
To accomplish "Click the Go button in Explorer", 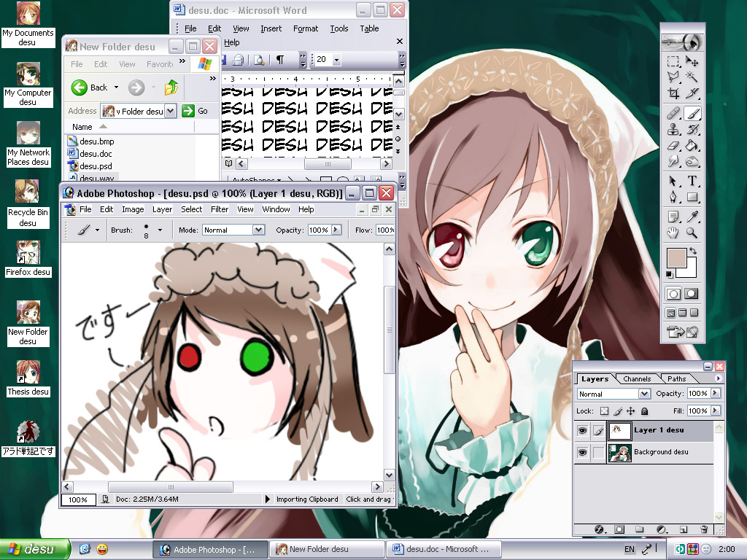I will point(196,111).
